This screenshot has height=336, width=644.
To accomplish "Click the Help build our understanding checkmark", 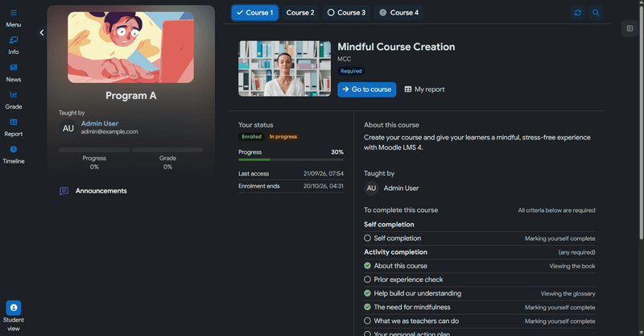I will pos(367,293).
